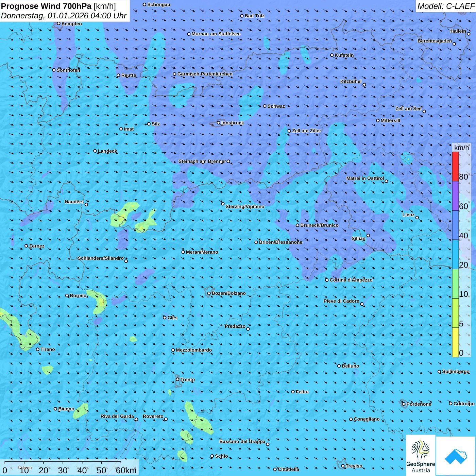Viewport: 476px width, 476px height.
Task: Click the Berchtesgaden label
Action: (x=435, y=41)
